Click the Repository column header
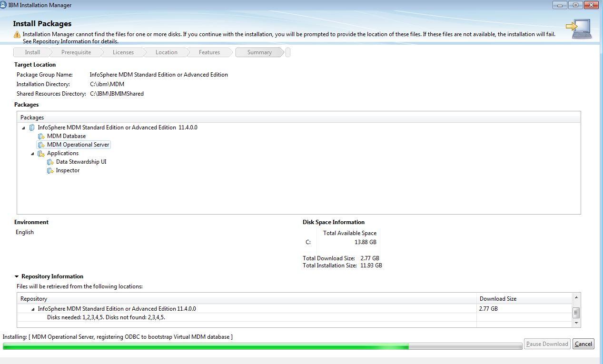This screenshot has width=603, height=364. 247,299
